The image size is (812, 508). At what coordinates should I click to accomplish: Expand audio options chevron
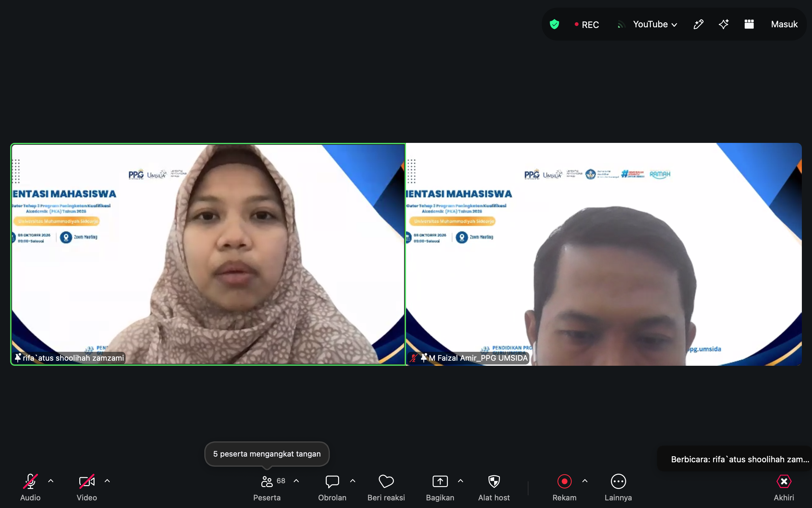coord(51,481)
